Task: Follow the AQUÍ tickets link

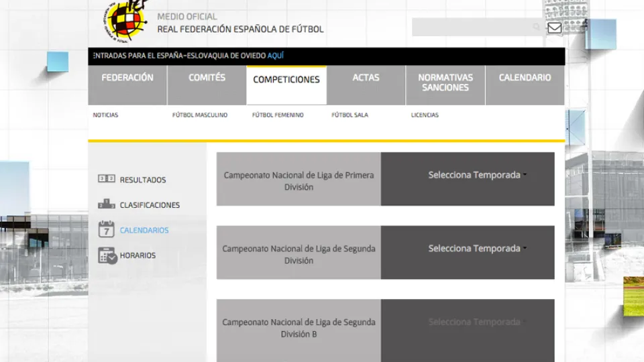Action: pos(276,56)
